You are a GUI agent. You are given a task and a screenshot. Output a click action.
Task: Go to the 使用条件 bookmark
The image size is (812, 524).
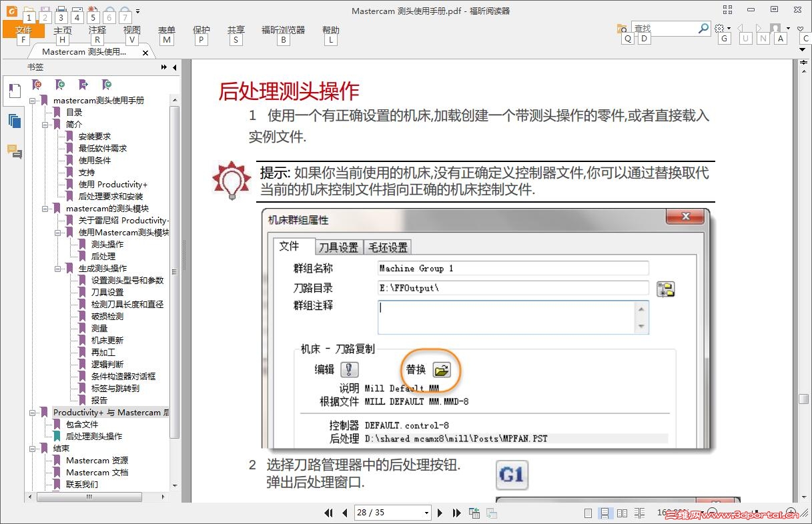95,161
